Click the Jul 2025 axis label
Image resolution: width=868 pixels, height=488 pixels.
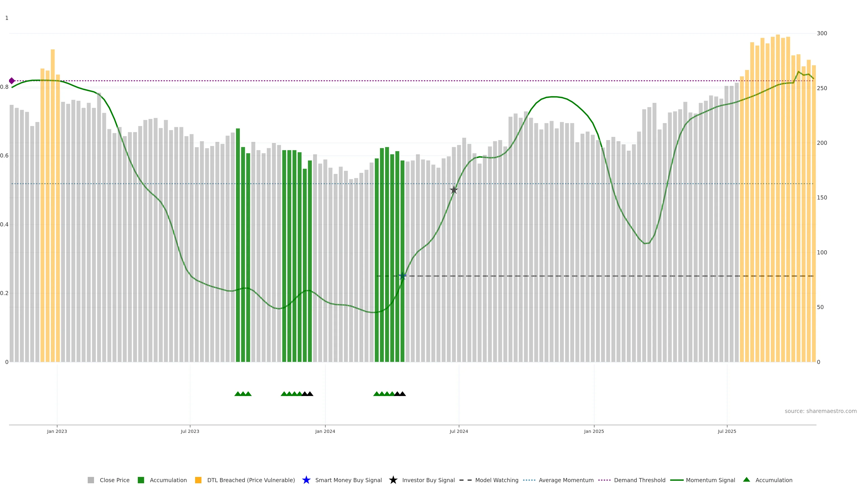click(727, 431)
